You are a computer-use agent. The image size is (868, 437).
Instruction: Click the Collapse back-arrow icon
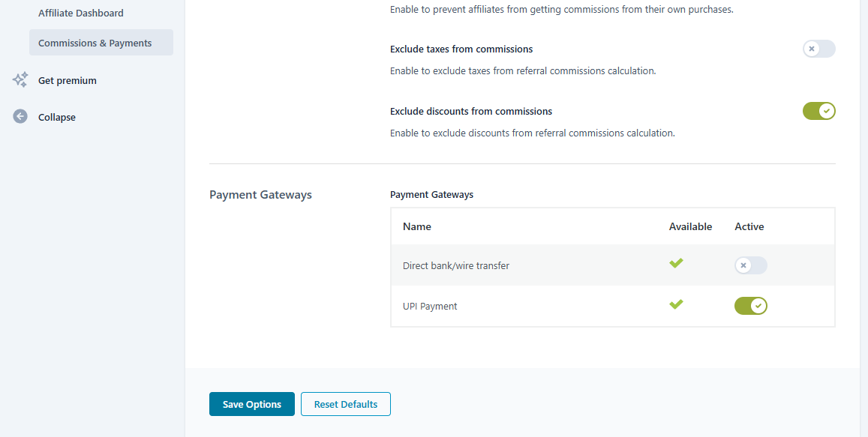pyautogui.click(x=20, y=116)
